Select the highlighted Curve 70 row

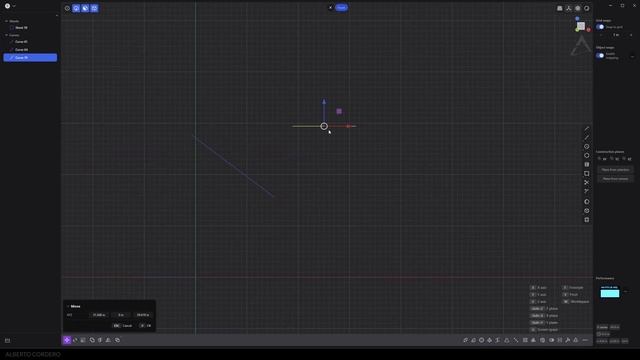30,58
